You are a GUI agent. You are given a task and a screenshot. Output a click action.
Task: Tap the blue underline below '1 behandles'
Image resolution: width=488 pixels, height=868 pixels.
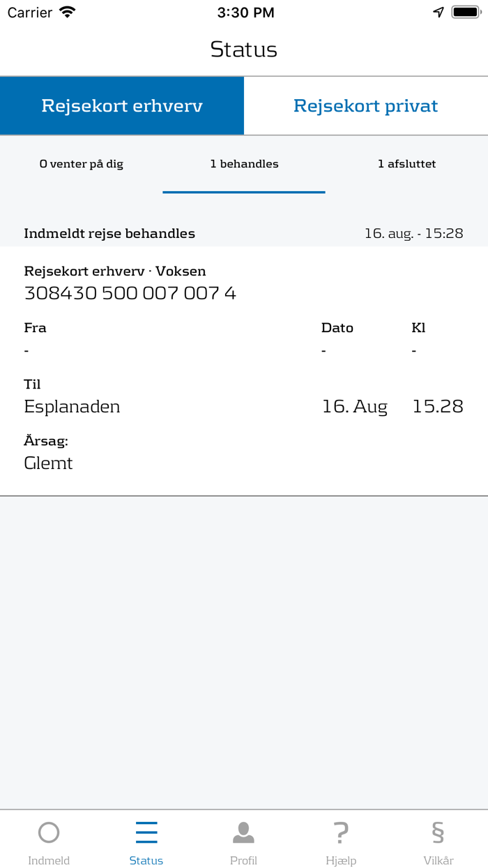244,189
